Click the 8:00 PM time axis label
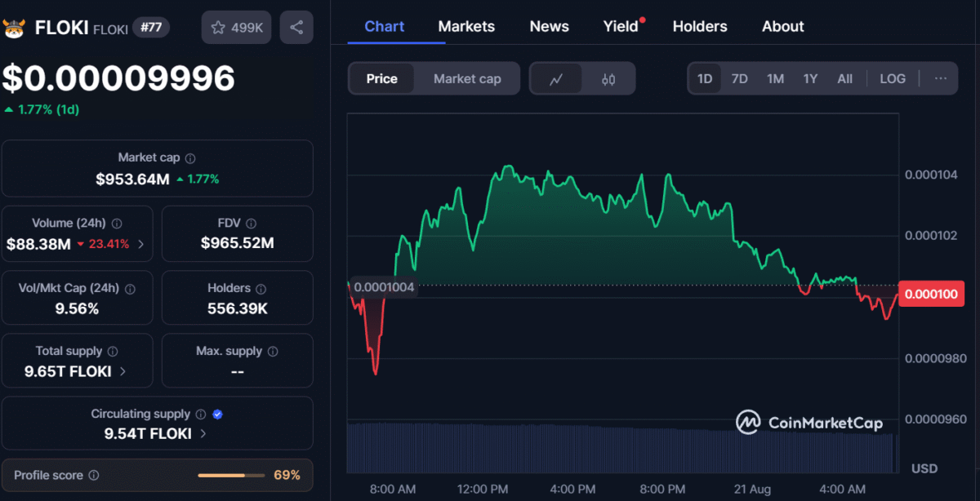The height and width of the screenshot is (501, 980). (x=661, y=489)
